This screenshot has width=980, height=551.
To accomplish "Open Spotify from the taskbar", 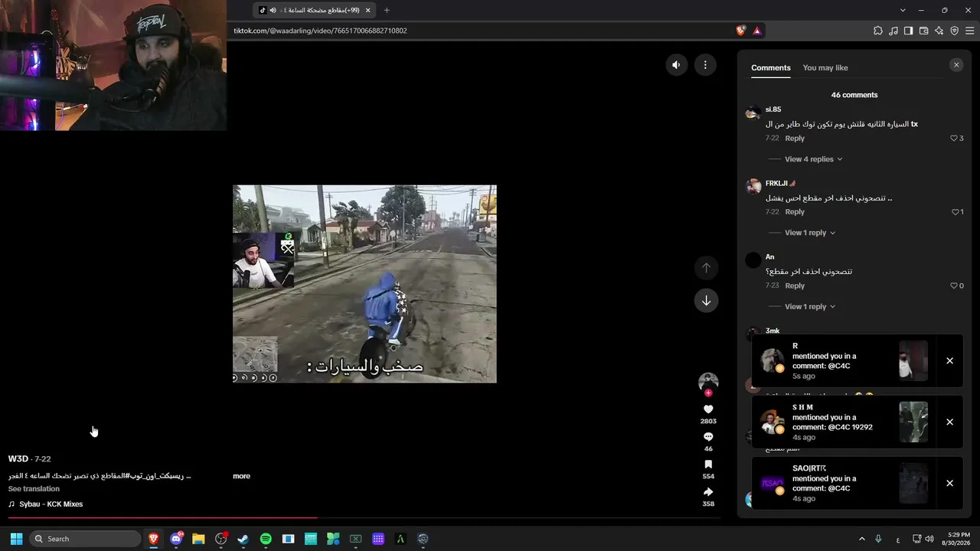I will coord(266,539).
